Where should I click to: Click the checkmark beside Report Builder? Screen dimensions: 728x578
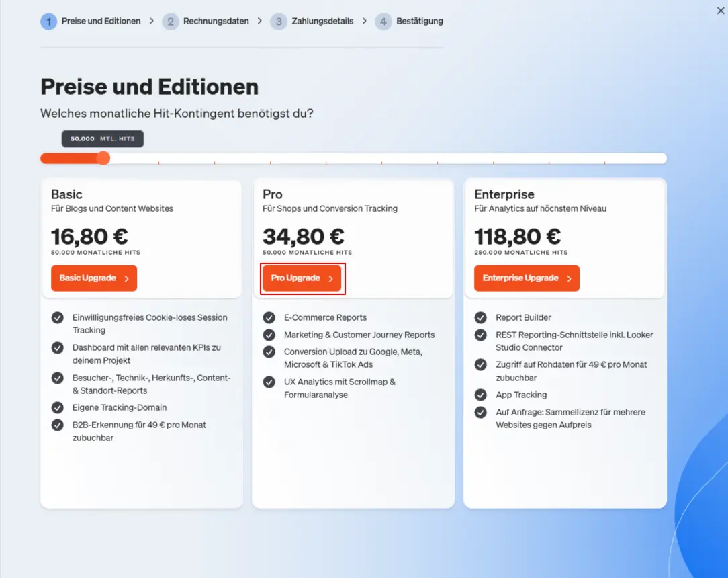point(481,317)
